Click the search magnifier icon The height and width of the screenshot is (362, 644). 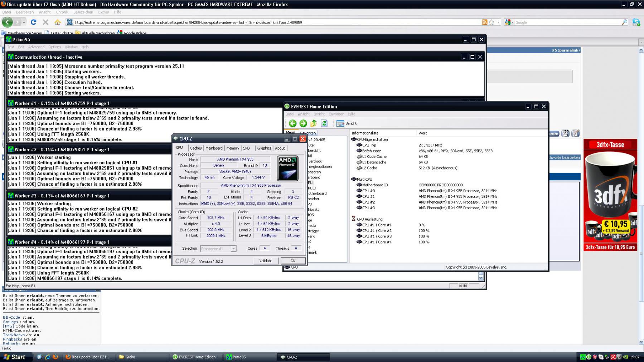point(624,22)
